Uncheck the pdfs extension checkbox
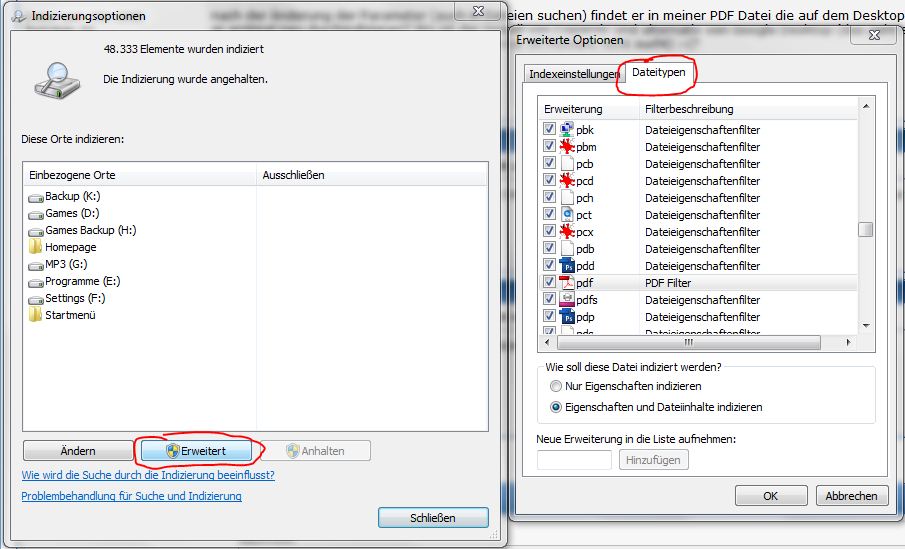This screenshot has width=905, height=549. (549, 298)
